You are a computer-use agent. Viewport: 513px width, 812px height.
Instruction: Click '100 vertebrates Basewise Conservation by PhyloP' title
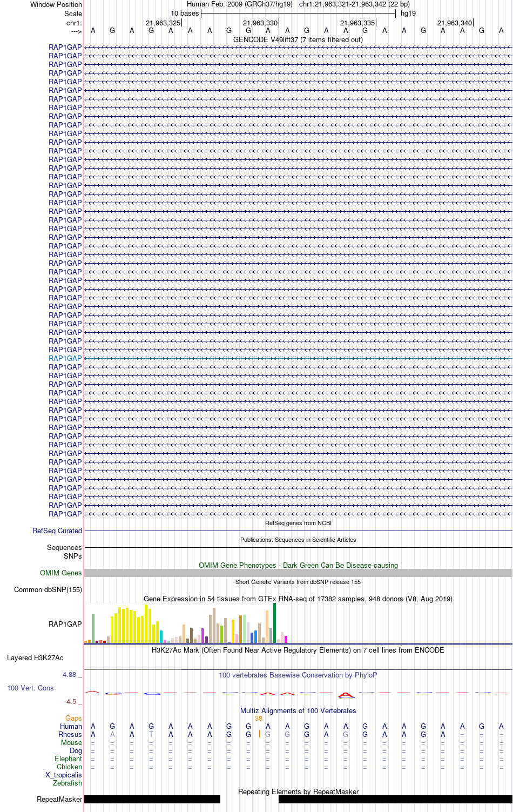(298, 675)
